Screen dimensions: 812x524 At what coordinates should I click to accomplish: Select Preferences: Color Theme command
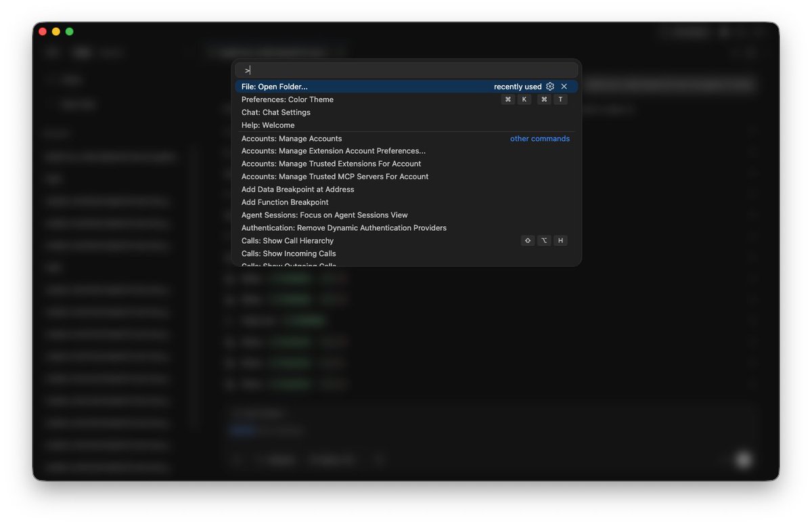coord(406,100)
